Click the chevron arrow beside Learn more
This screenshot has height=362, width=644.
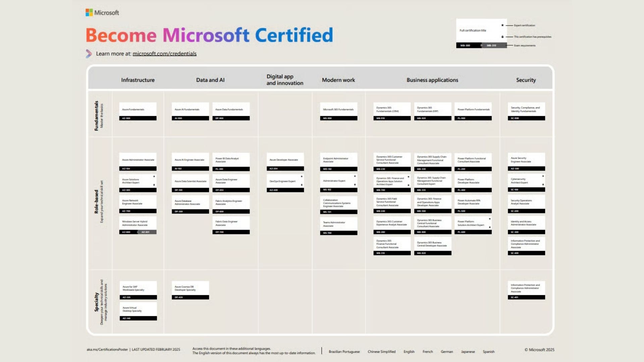point(89,54)
